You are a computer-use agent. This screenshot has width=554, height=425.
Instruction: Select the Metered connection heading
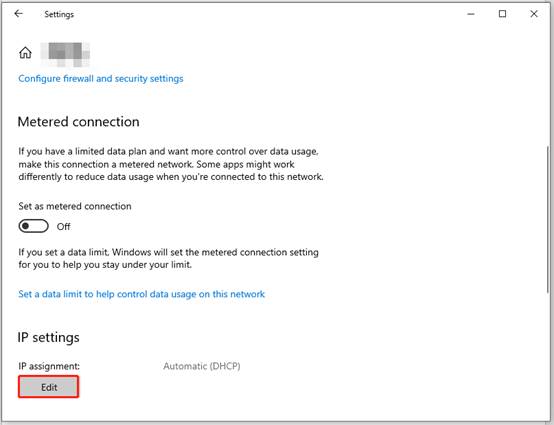tap(78, 122)
